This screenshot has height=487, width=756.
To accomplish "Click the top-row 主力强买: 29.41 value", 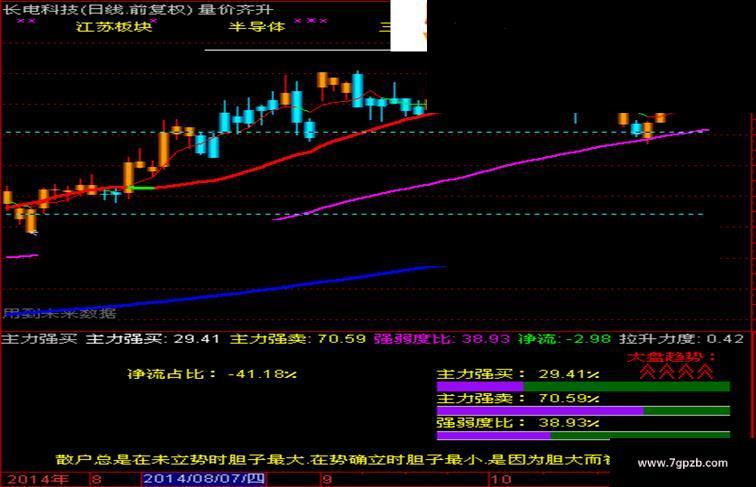I will click(x=153, y=339).
